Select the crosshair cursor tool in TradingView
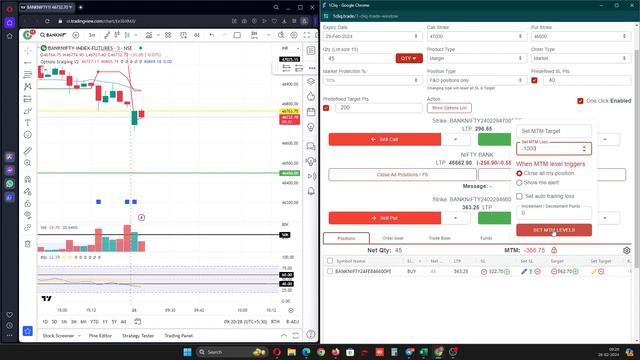This screenshot has height=360, width=640. [x=28, y=51]
